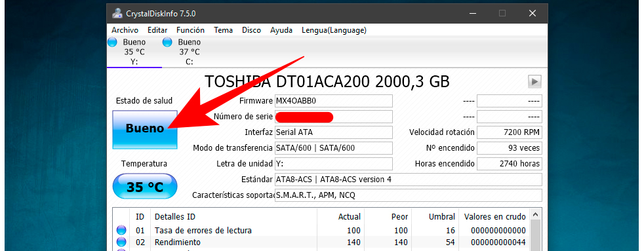Select the C: disk tab at 37 °C
Viewport: 644px width, 251px height.
click(x=190, y=52)
